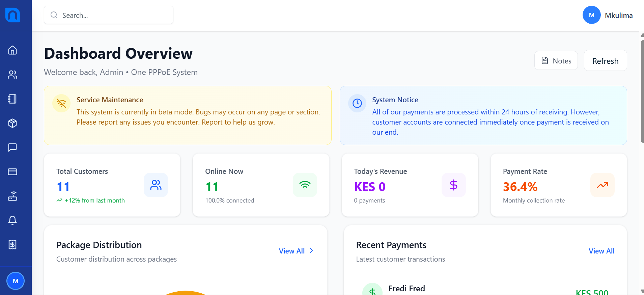Image resolution: width=644 pixels, height=295 pixels.
Task: Open the Packages box sidebar icon
Action: 12,123
